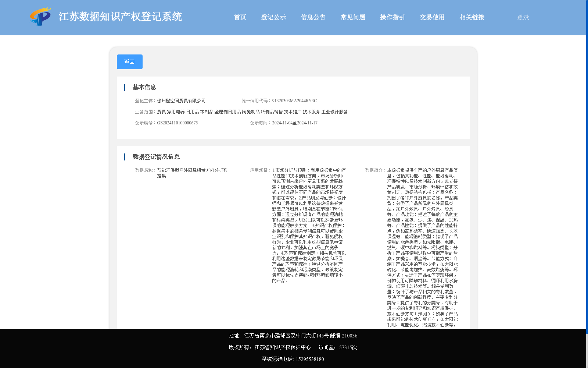The image size is (588, 368).
Task: Select data name 节能环保型户外厨具研发方向分析数据集
Action: [193, 173]
